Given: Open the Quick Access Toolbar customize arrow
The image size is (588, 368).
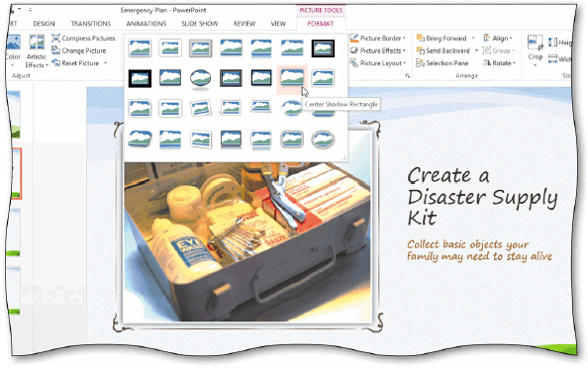Looking at the screenshot, I should [x=30, y=9].
